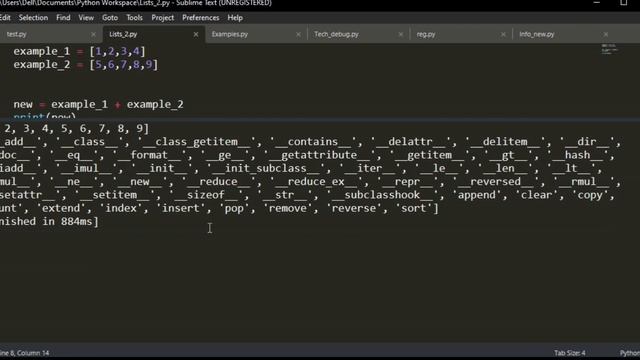
Task: Click the '__reversed__' output entry
Action: [x=496, y=182]
